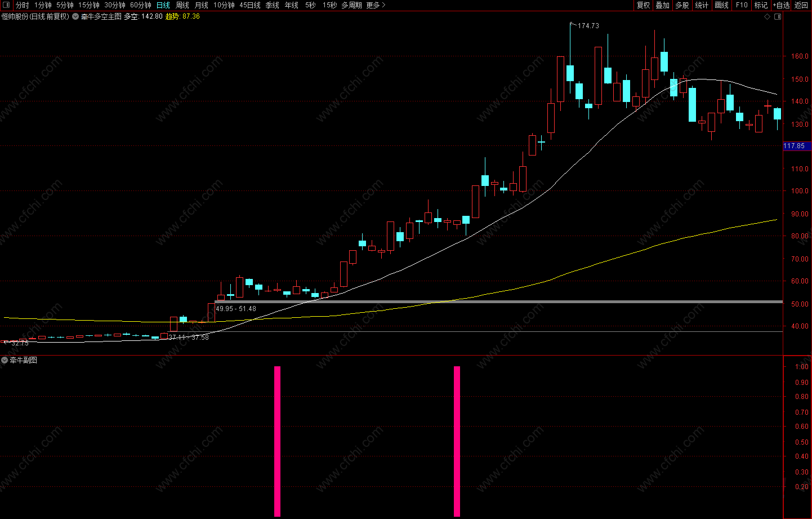Select the 5秒 period
This screenshot has width=812, height=519.
[310, 5]
